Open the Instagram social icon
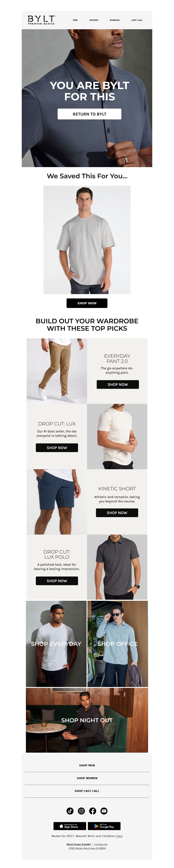 [81, 811]
